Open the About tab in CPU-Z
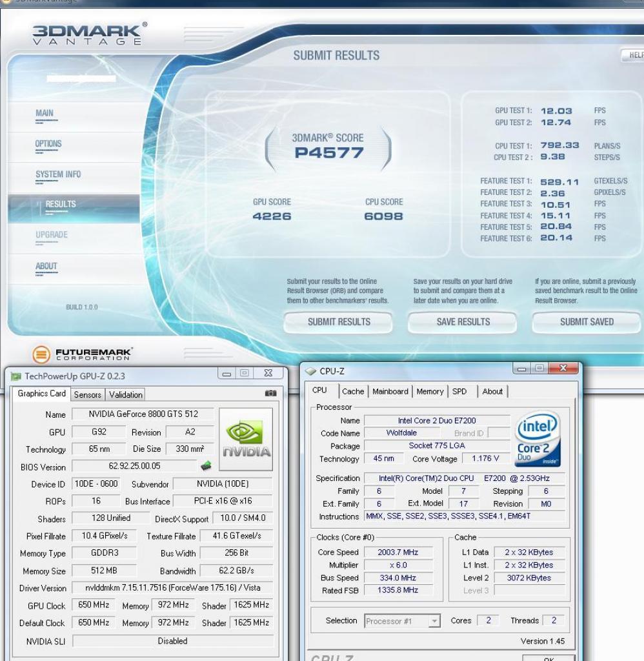 (x=492, y=392)
